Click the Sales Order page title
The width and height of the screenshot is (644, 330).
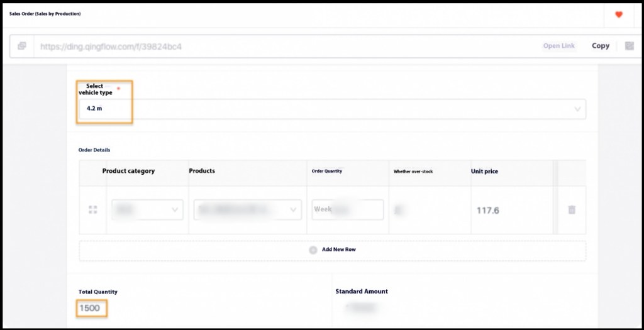click(x=45, y=14)
